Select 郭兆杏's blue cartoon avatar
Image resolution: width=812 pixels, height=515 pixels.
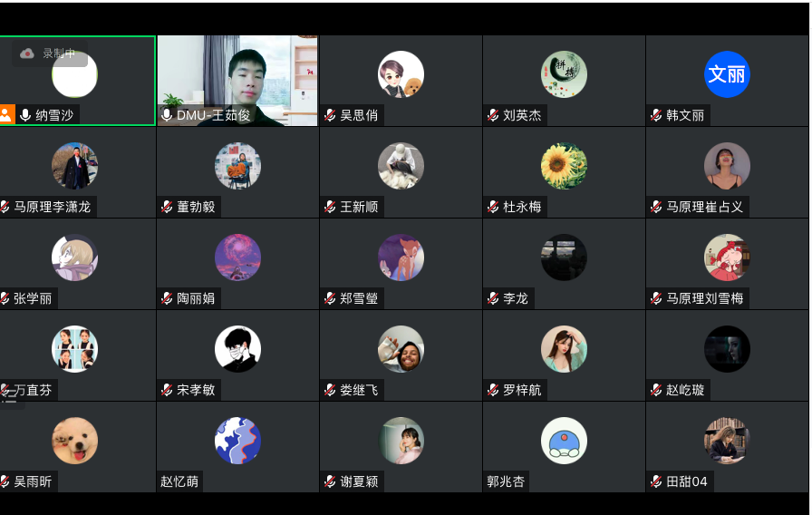[564, 441]
